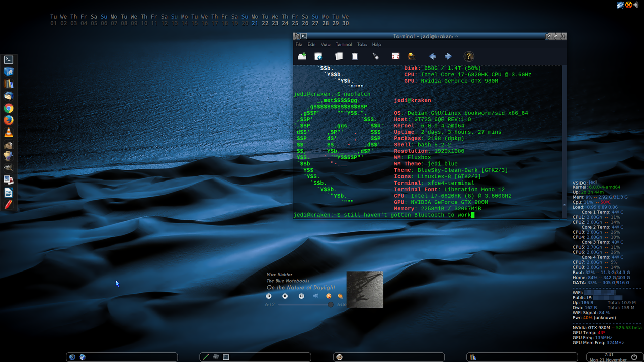This screenshot has height=362, width=644.
Task: Go to previous tab with left arrow
Action: click(432, 56)
